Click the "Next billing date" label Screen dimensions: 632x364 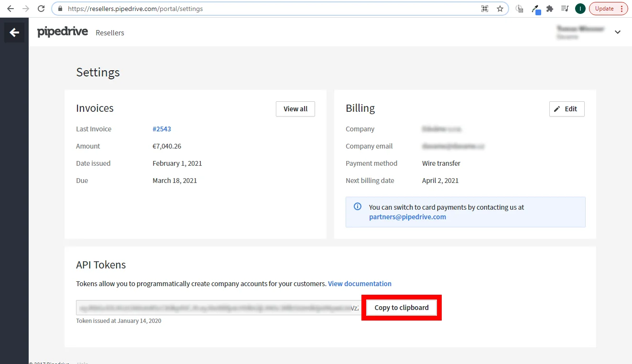coord(370,181)
